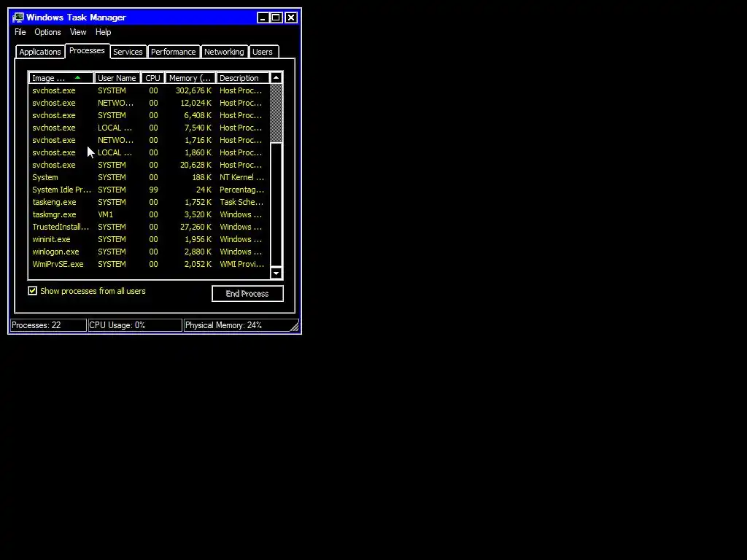747x560 pixels.
Task: Select the winlogon.exe process
Action: pos(149,252)
